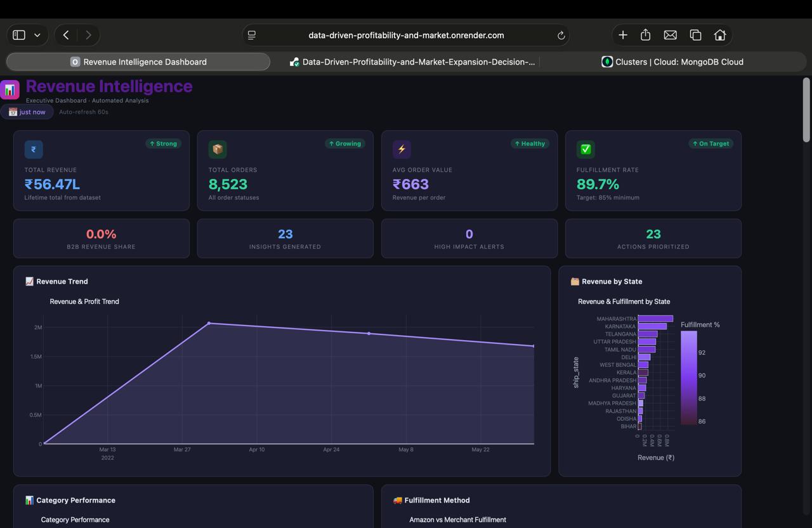Image resolution: width=812 pixels, height=528 pixels.
Task: Open the sidebar options dropdown chevron
Action: pyautogui.click(x=37, y=36)
